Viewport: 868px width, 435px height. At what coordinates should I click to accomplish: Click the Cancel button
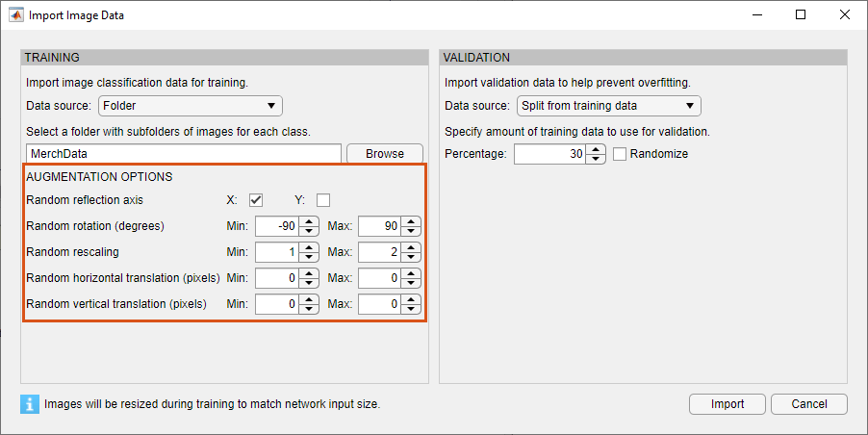pyautogui.click(x=808, y=404)
